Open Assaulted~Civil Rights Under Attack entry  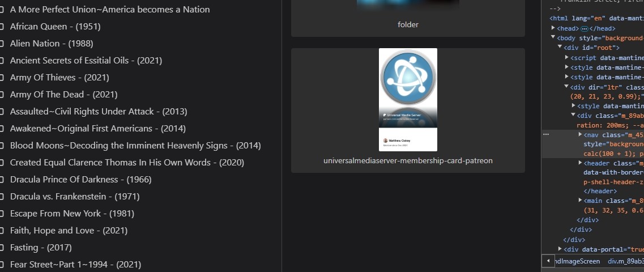pos(99,112)
